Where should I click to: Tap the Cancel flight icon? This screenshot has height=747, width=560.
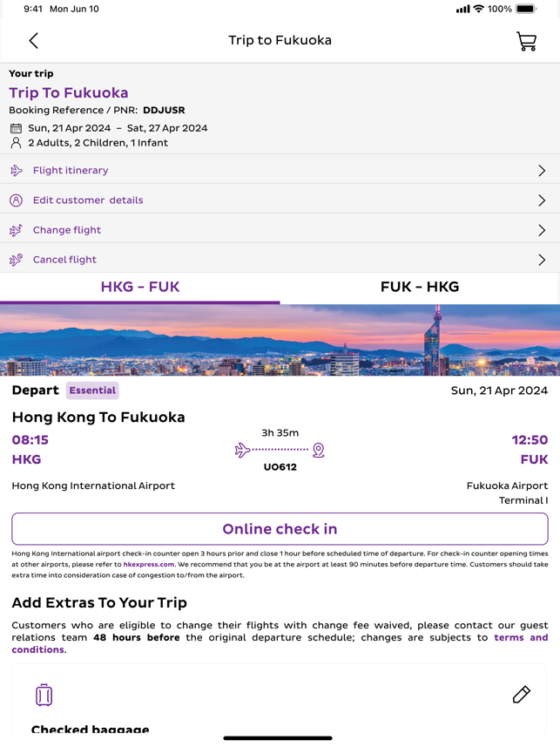[x=17, y=260]
